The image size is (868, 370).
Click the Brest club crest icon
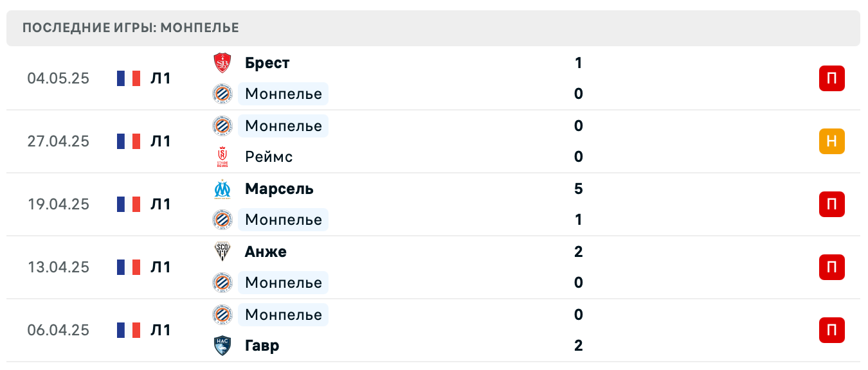(x=222, y=63)
